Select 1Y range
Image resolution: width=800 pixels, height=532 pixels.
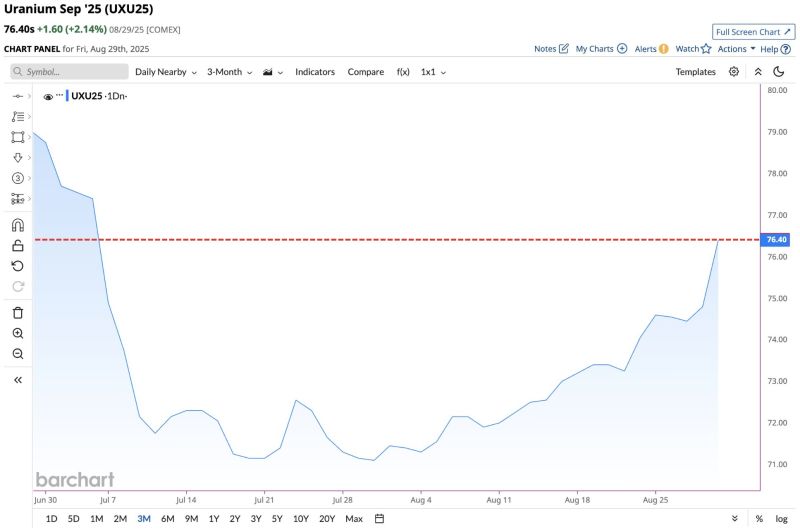coord(214,519)
